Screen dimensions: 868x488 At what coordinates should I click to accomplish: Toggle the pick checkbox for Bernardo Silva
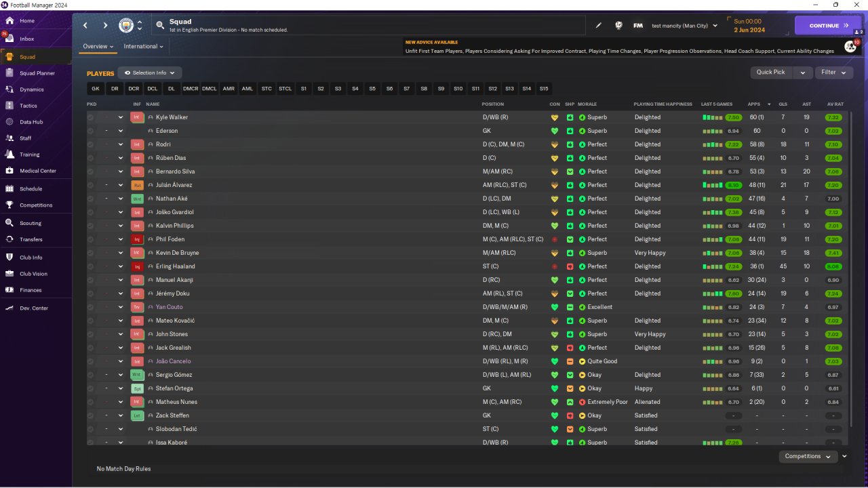pyautogui.click(x=90, y=171)
